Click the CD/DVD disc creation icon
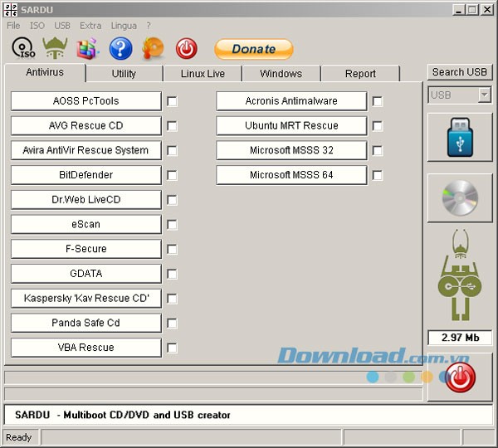Image resolution: width=498 pixels, height=448 pixels. (459, 198)
